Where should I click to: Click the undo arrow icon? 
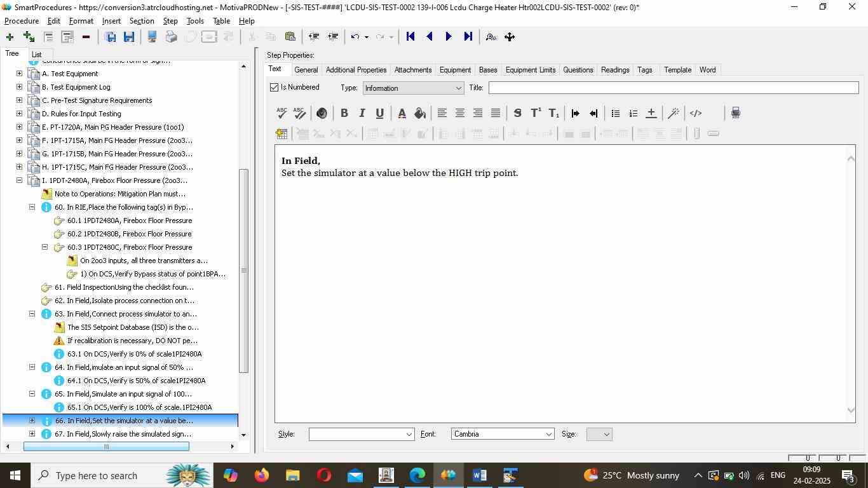click(x=355, y=37)
